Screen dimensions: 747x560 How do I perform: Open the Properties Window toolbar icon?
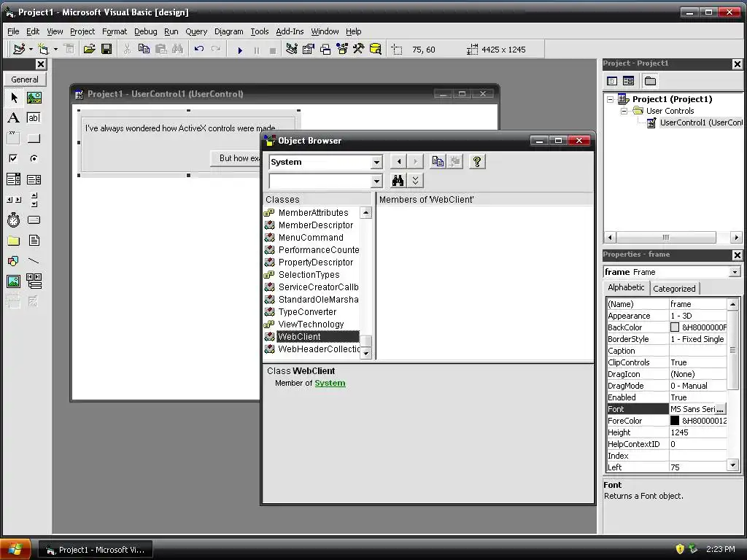coord(309,49)
